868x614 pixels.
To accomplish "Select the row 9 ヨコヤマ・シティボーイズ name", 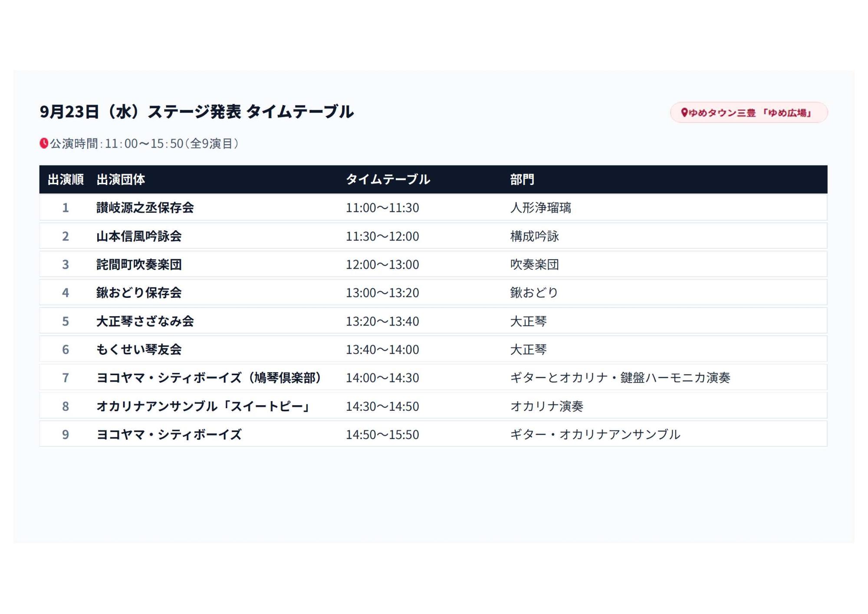I will tap(169, 435).
